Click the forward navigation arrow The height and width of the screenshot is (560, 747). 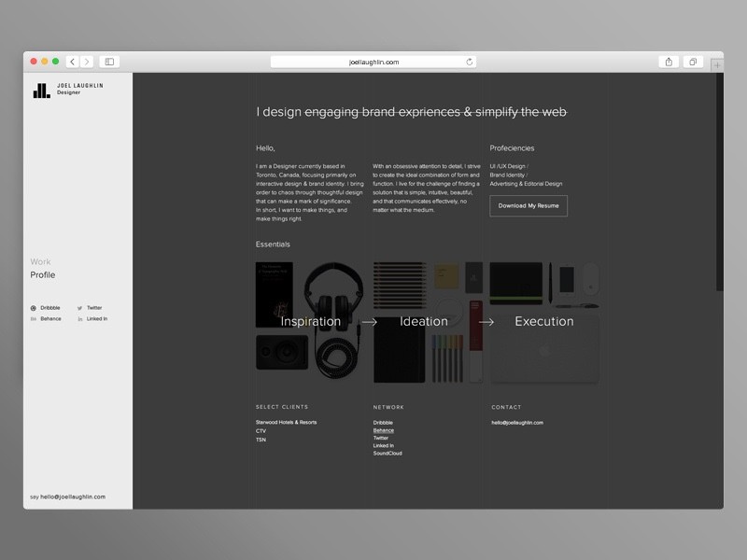pyautogui.click(x=87, y=60)
